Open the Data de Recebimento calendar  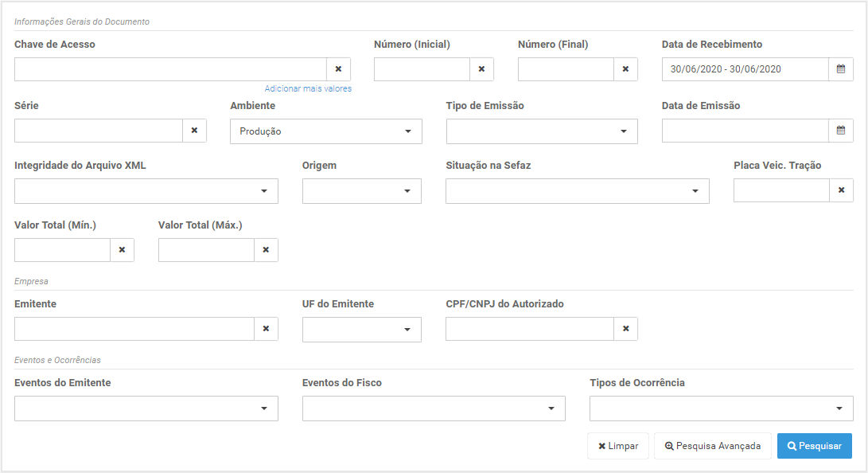coord(841,69)
